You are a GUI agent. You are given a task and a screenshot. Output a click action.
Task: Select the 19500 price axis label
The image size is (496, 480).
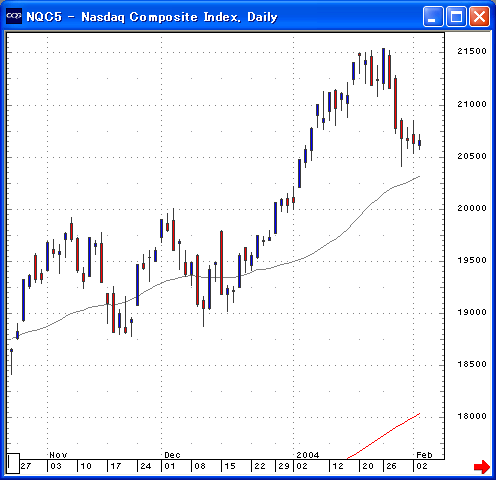click(x=472, y=260)
